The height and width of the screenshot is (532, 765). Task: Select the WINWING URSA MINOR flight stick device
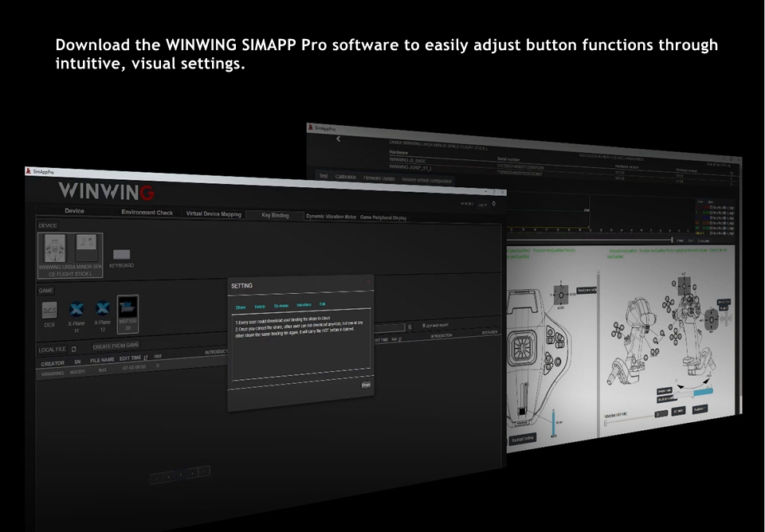(x=69, y=252)
